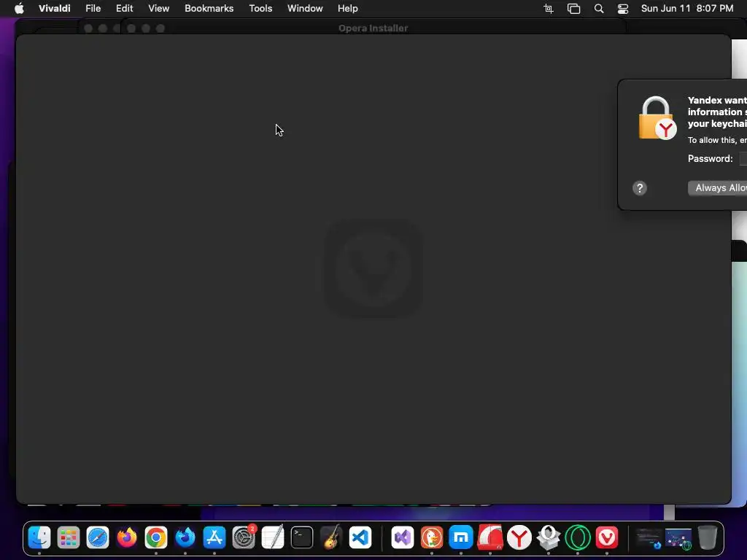
Task: Open the Edit menu
Action: (124, 9)
